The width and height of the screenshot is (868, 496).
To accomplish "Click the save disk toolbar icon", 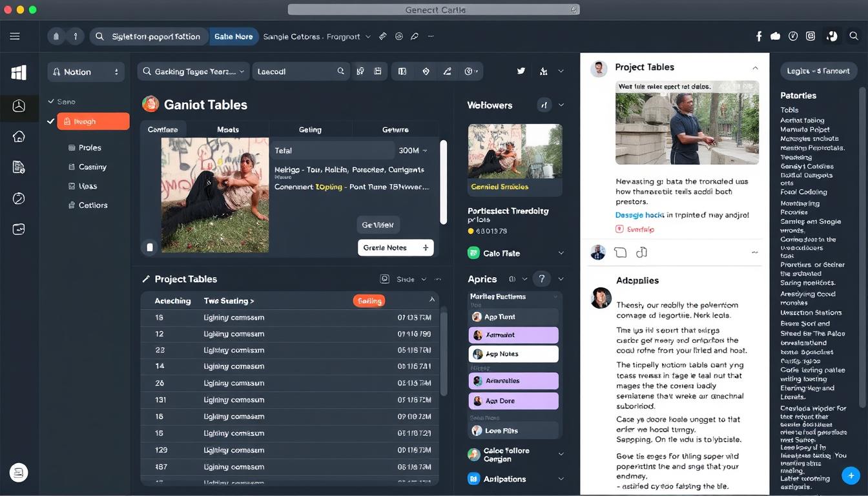I will pyautogui.click(x=378, y=72).
